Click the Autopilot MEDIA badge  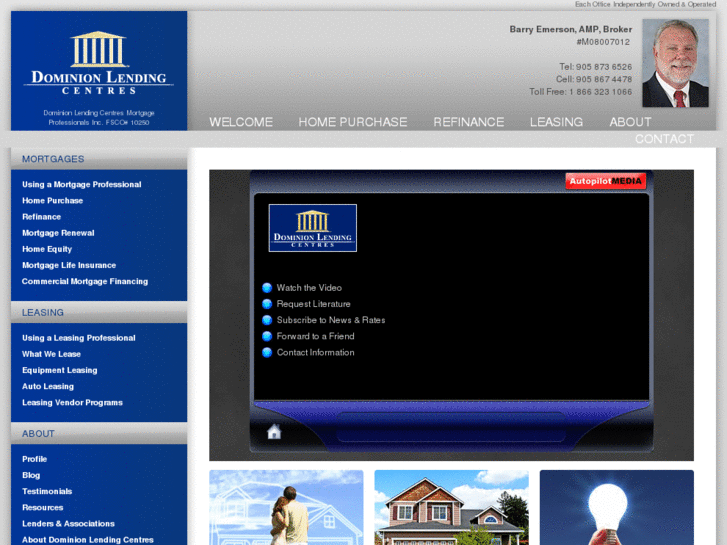[606, 181]
